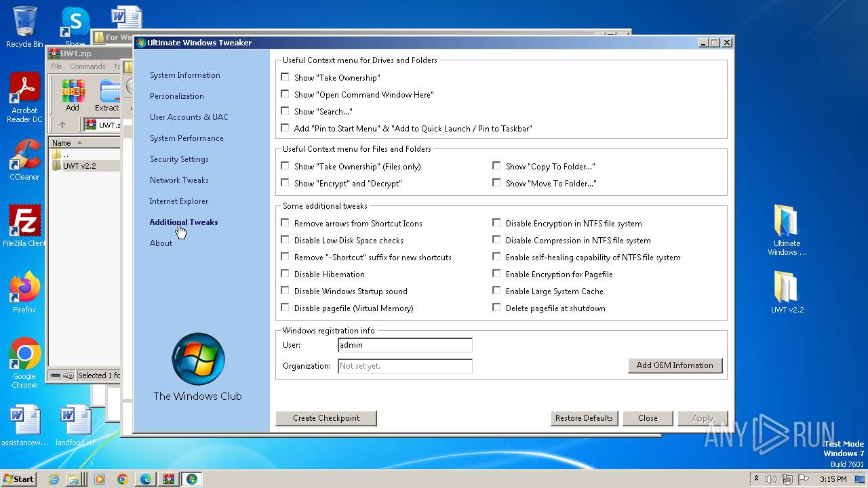The height and width of the screenshot is (488, 868).
Task: Check Show "Take Ownership" (Files only)
Action: pos(285,166)
